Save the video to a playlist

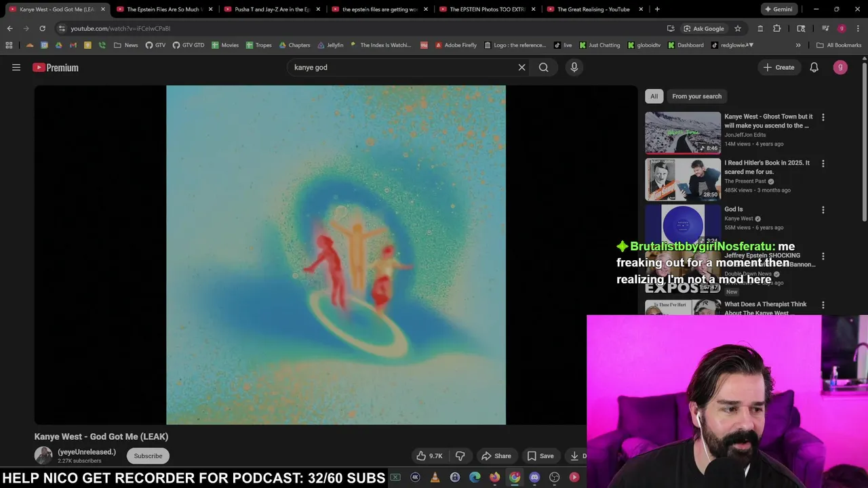[540, 456]
